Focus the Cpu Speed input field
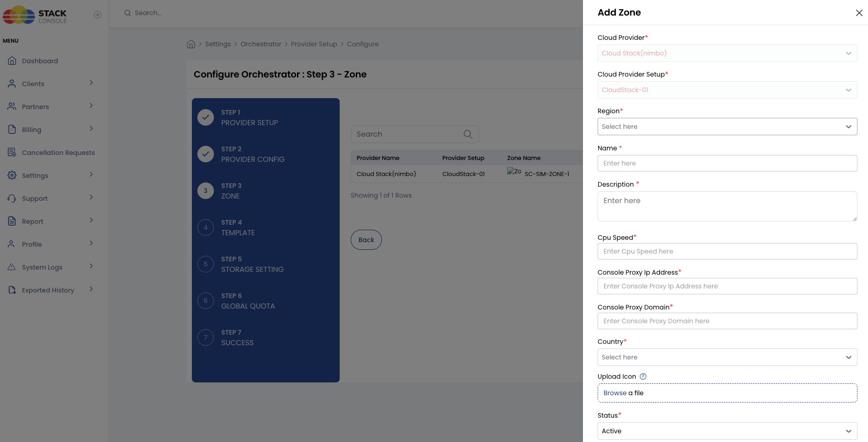Image resolution: width=868 pixels, height=442 pixels. pyautogui.click(x=727, y=251)
